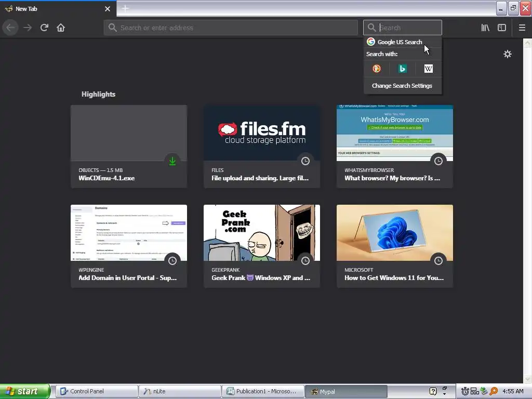Go to the home page

pos(61,28)
